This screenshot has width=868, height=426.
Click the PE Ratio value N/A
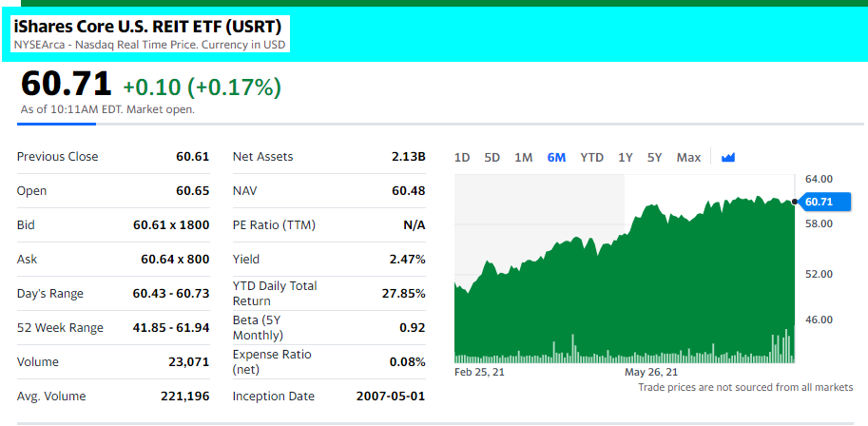point(415,225)
